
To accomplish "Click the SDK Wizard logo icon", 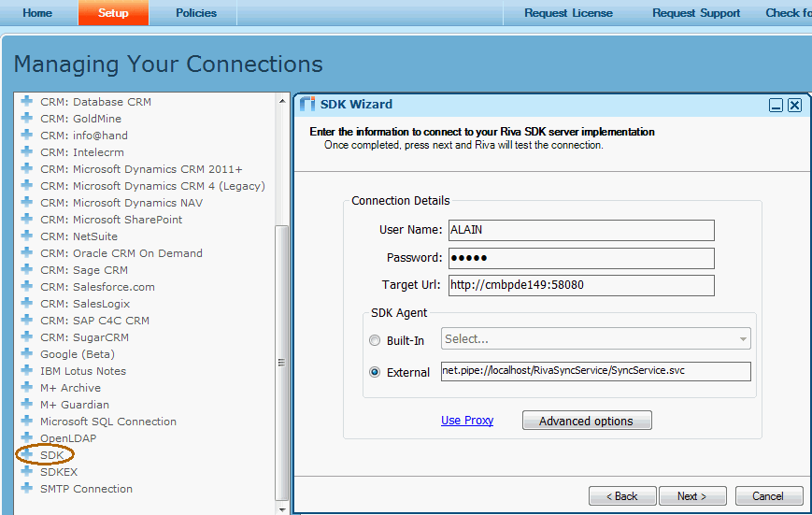I will pyautogui.click(x=306, y=105).
